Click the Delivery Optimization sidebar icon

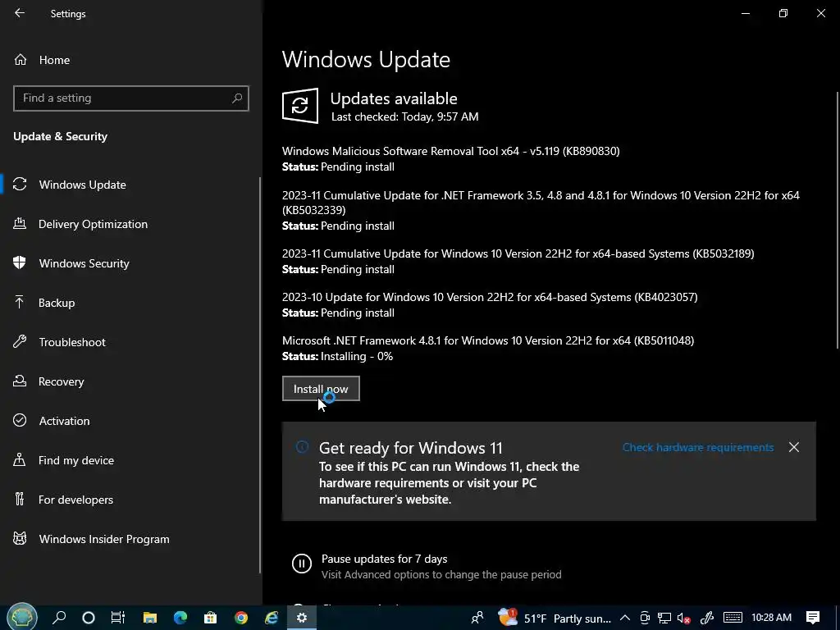(20, 223)
